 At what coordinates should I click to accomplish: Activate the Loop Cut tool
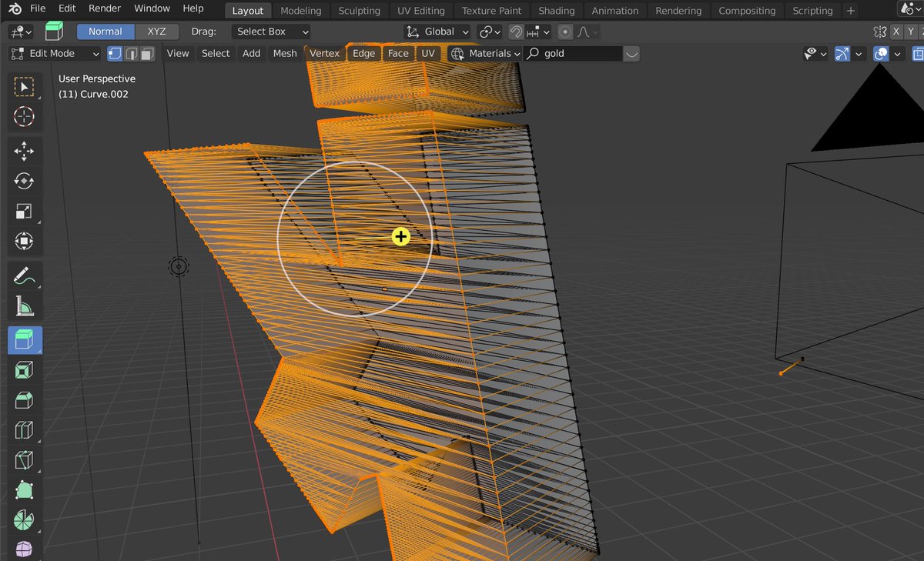(25, 430)
